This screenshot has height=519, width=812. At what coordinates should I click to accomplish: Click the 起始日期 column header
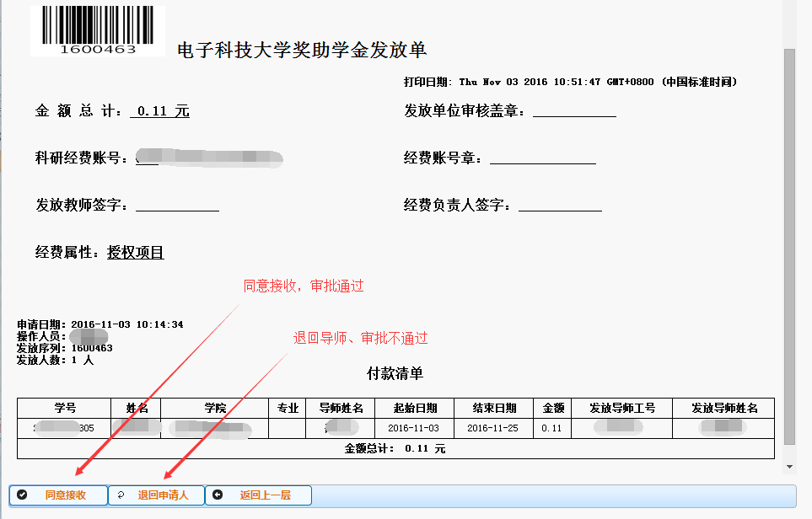415,409
